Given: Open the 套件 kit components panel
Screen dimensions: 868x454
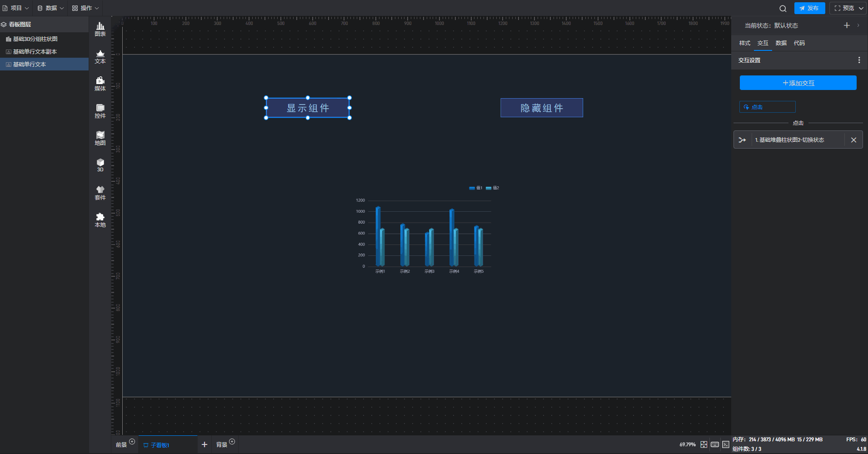Looking at the screenshot, I should 100,193.
